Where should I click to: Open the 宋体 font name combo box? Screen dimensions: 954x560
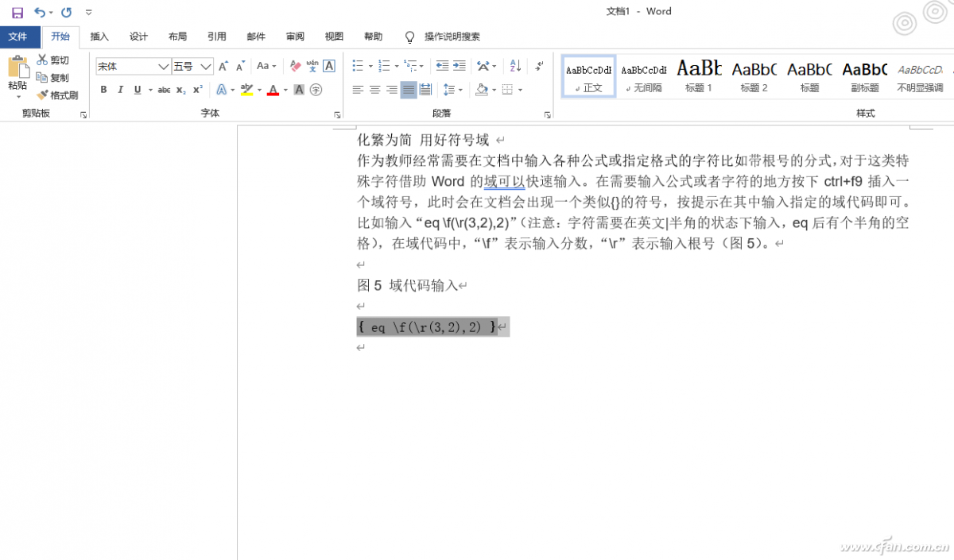(133, 67)
